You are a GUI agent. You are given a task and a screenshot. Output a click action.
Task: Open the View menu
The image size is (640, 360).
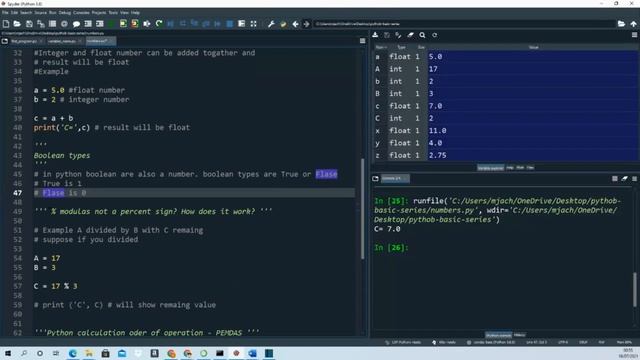click(124, 13)
